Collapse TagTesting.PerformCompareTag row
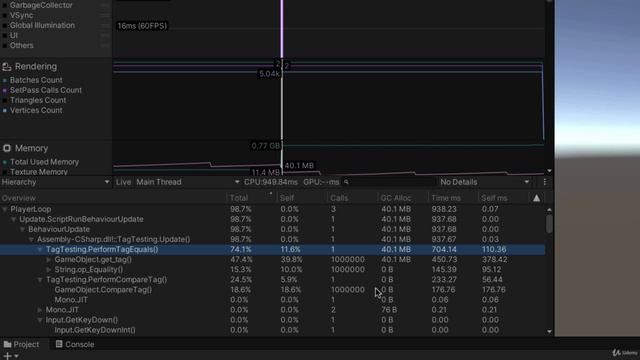640x360 pixels. 40,280
